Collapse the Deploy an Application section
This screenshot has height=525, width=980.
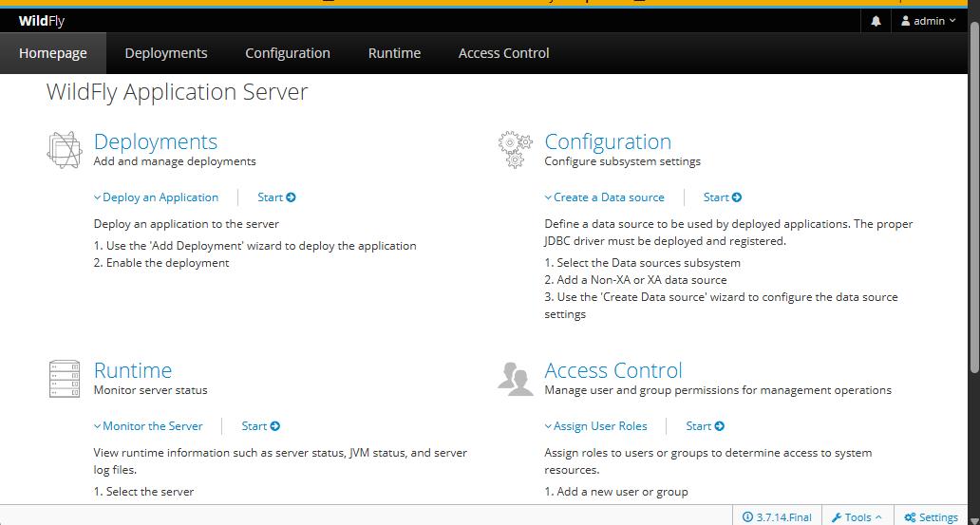coord(156,197)
